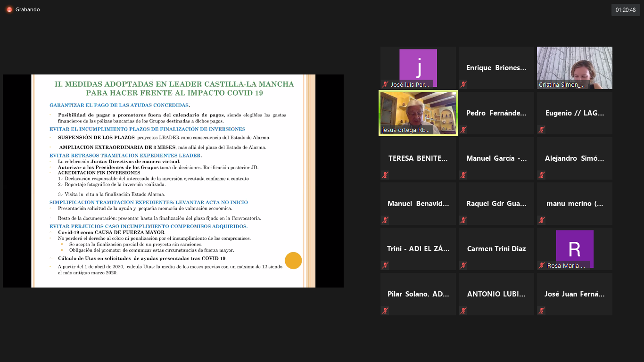Viewport: 644px width, 362px height.
Task: Select Alejandro Simó... participant tile
Action: 575,158
